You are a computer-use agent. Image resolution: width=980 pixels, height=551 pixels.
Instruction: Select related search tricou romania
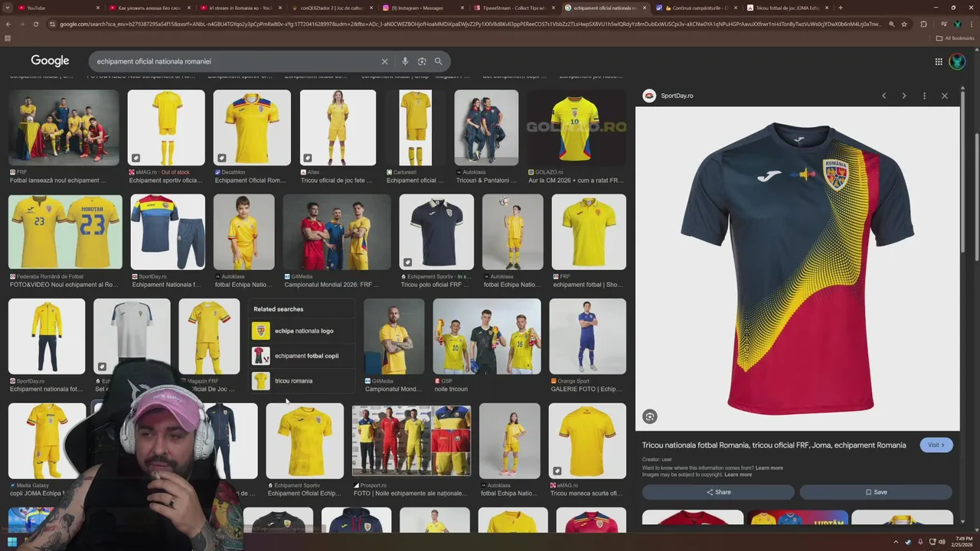(302, 380)
